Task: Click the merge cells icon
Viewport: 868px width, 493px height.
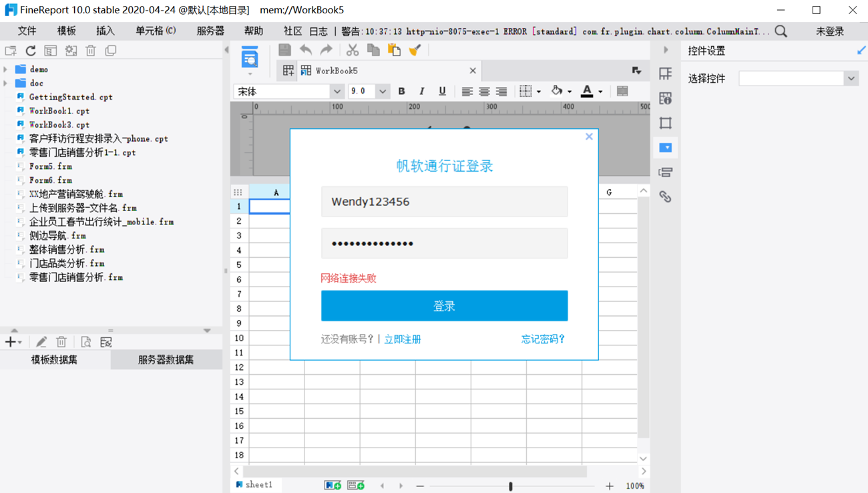Action: tap(622, 92)
